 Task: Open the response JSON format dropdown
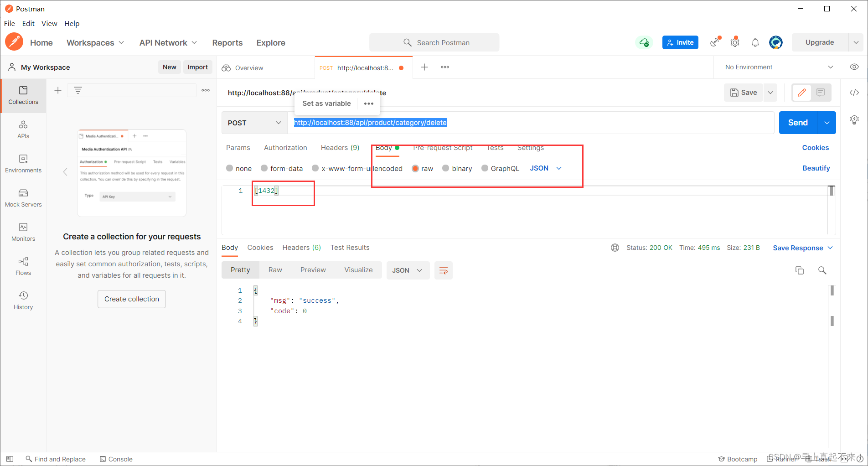[x=408, y=270]
